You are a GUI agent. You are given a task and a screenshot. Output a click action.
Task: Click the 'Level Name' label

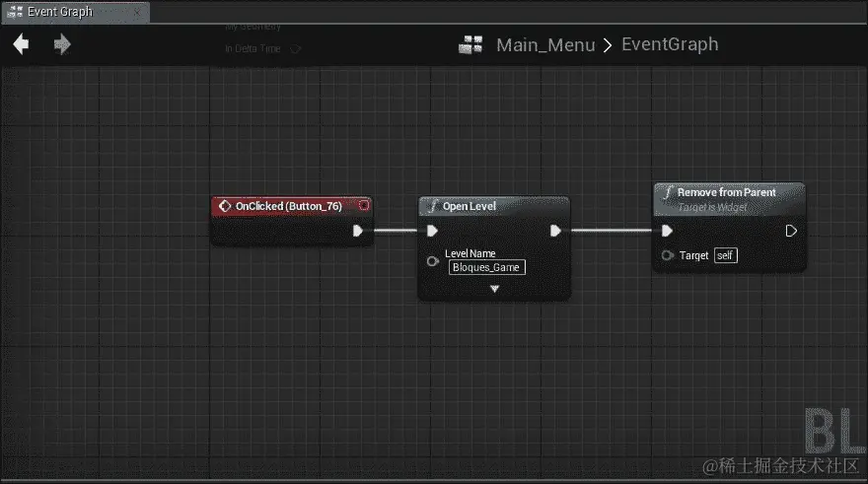tap(470, 253)
